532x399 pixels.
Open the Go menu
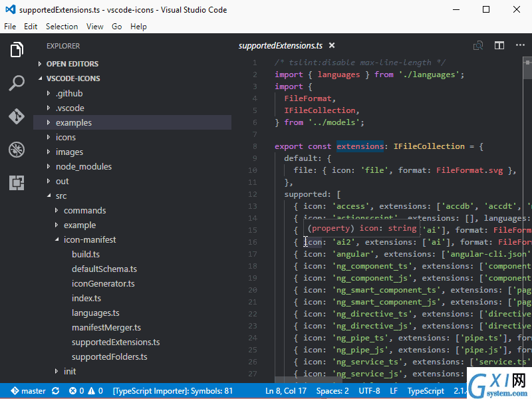pyautogui.click(x=117, y=27)
